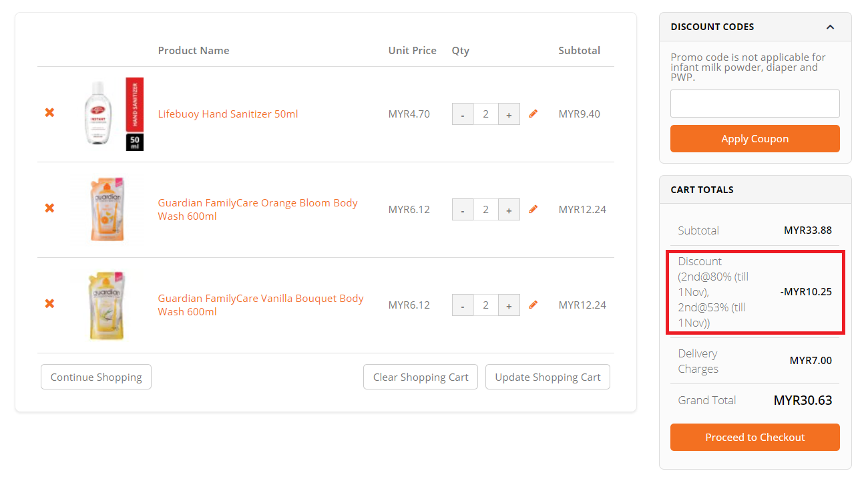Increase Lifebuoy Hand Sanitizer quantity

tap(509, 114)
